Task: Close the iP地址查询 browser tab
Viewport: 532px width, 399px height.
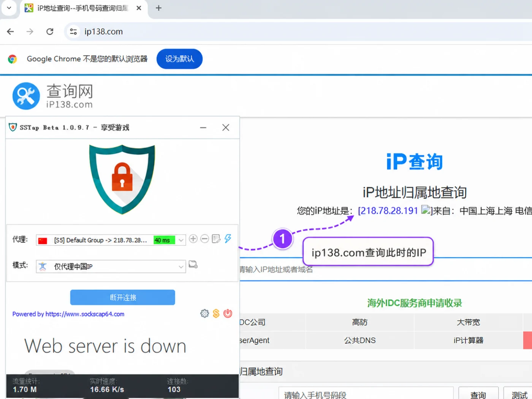Action: [139, 8]
